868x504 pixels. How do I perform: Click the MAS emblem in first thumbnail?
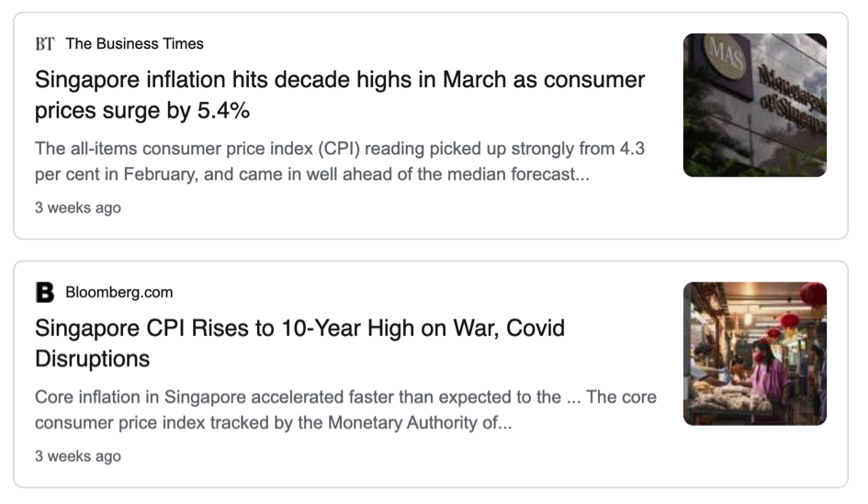727,53
